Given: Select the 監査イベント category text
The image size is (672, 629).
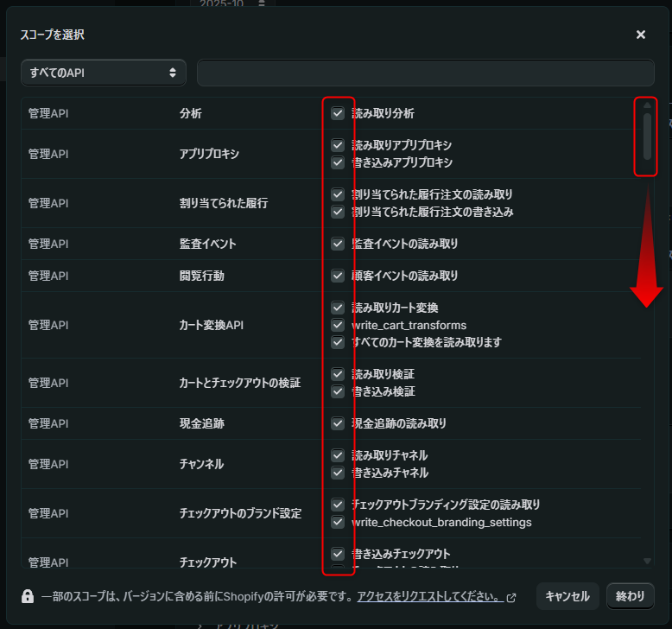Looking at the screenshot, I should [207, 244].
